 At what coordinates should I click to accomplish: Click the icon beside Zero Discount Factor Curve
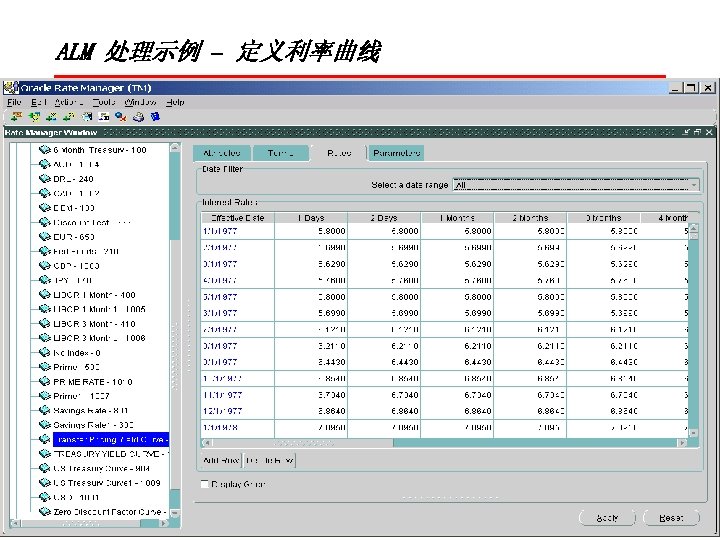click(x=45, y=512)
